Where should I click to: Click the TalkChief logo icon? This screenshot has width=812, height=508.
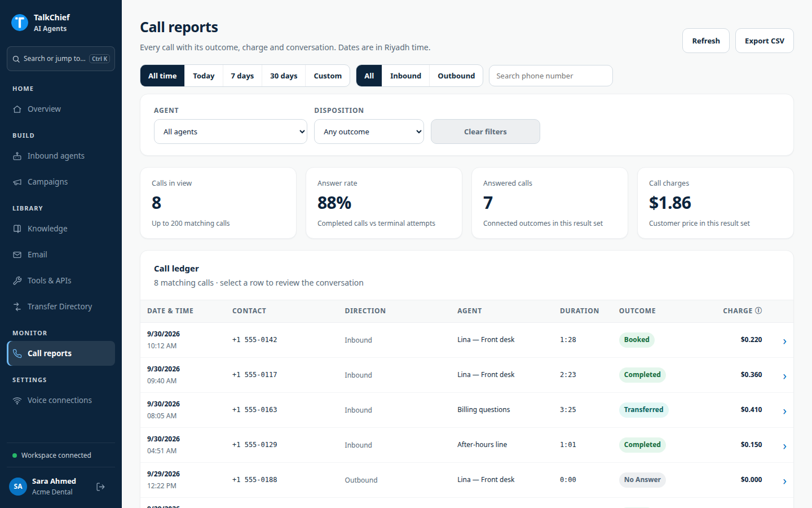click(x=20, y=23)
